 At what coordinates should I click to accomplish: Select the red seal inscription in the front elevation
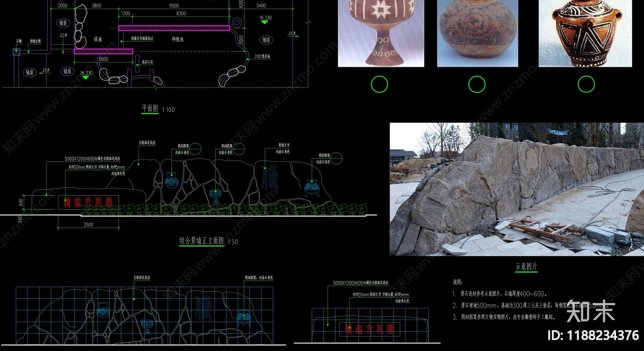pyautogui.click(x=88, y=202)
